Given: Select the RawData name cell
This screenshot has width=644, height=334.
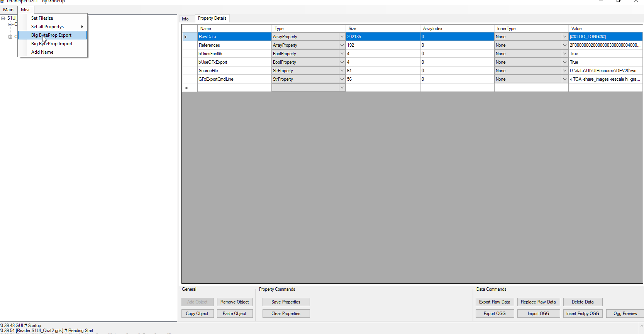Looking at the screenshot, I should (x=234, y=37).
